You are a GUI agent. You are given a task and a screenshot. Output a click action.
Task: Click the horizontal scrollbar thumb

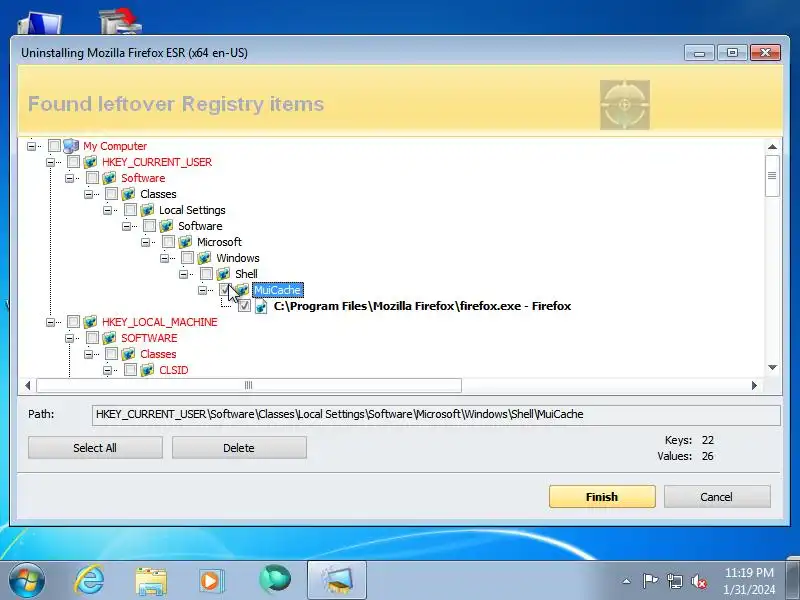click(x=249, y=385)
